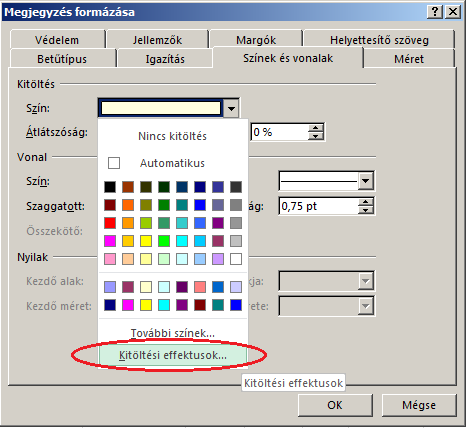The image size is (466, 428).
Task: Decrease line weight with the down spinner arrow
Action: 366,210
